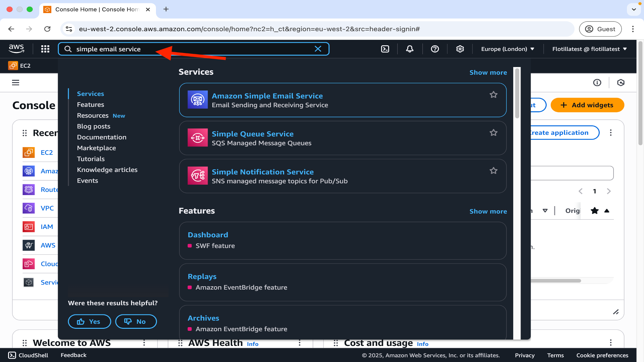Star the Simple Queue Service result
644x362 pixels.
[x=493, y=133]
